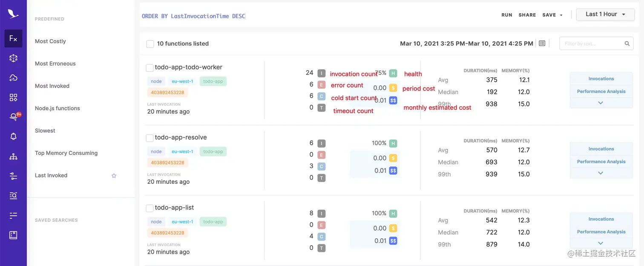Click the table view icon beside date range
Viewport: 644px width, 266px height.
(542, 43)
